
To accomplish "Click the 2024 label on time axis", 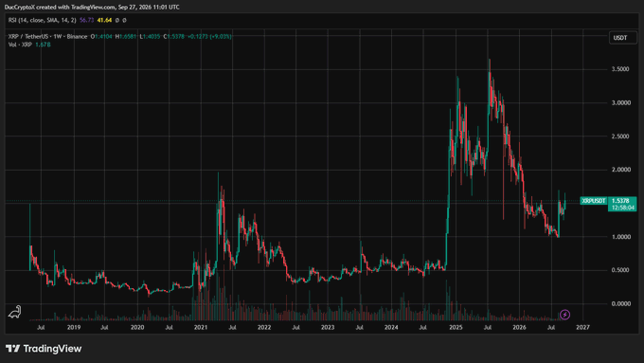I will pos(391,327).
